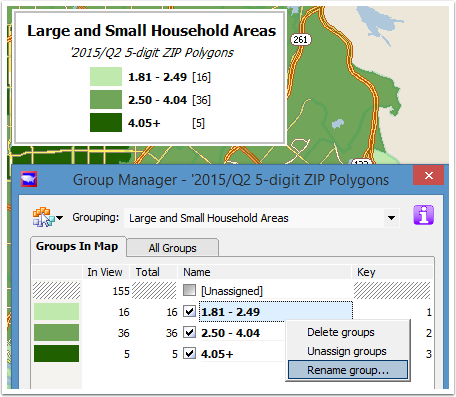Click the legend's dark green 4.05+ swatch

tap(106, 123)
